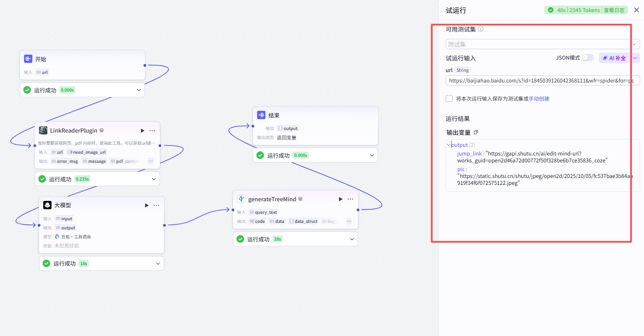The width and height of the screenshot is (644, 336).
Task: Click the need_image_url boolean parameter tag
Action: point(86,152)
